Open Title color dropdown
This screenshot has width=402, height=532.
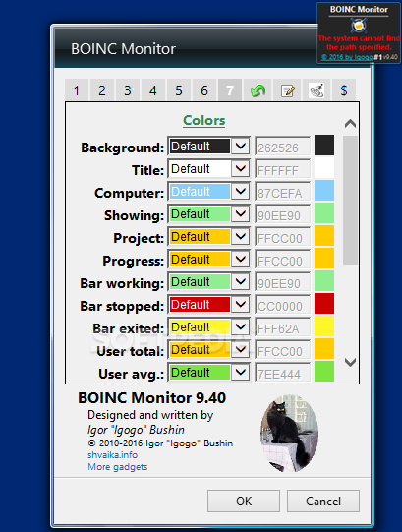(x=209, y=168)
